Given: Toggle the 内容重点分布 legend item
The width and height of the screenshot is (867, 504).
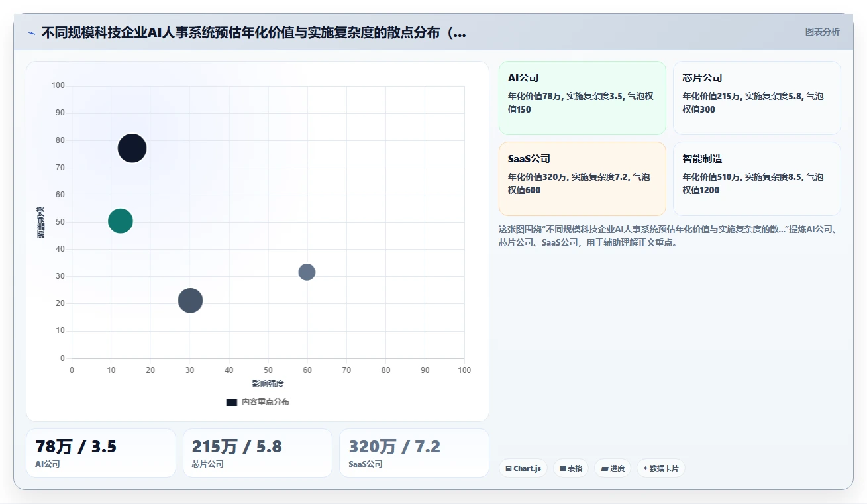Looking at the screenshot, I should click(x=258, y=402).
